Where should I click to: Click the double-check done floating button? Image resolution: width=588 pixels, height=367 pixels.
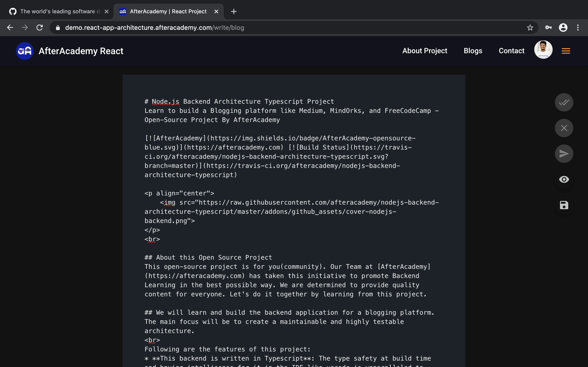point(564,103)
